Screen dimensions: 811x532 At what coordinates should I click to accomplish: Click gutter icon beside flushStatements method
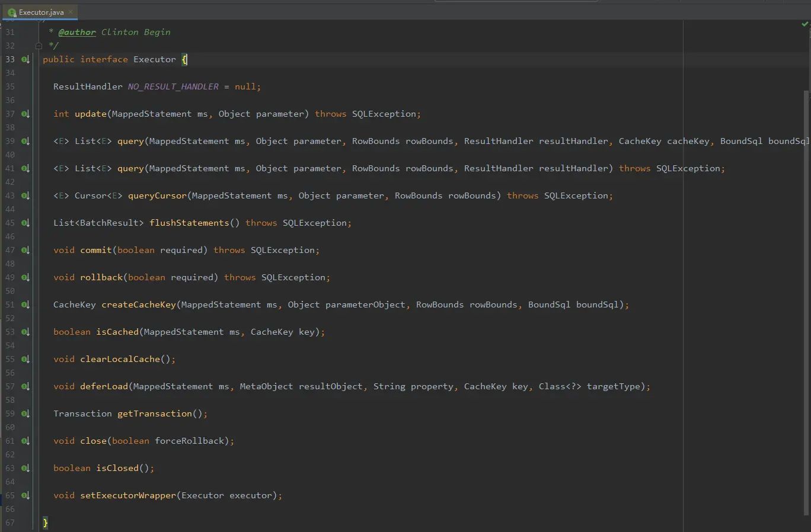[25, 223]
